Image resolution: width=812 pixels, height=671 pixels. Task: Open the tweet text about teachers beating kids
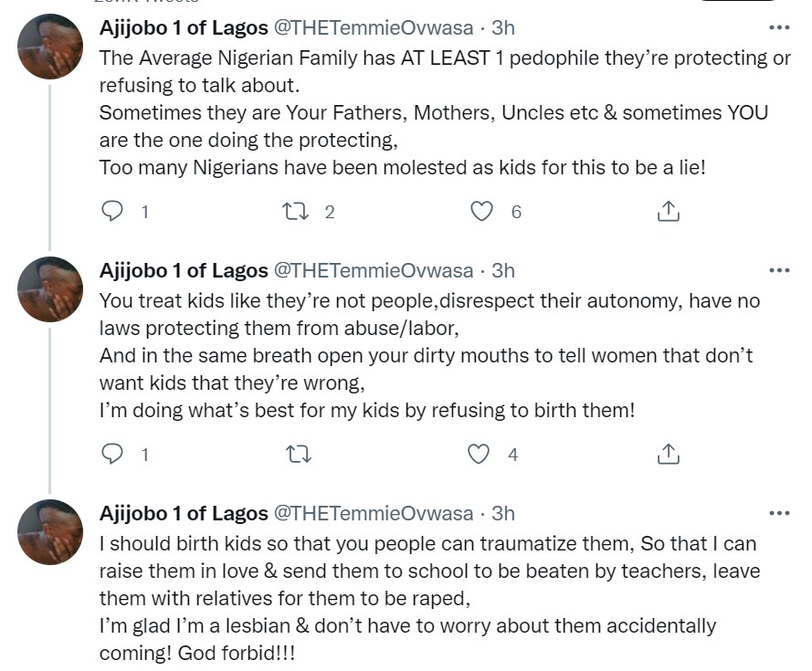click(429, 571)
